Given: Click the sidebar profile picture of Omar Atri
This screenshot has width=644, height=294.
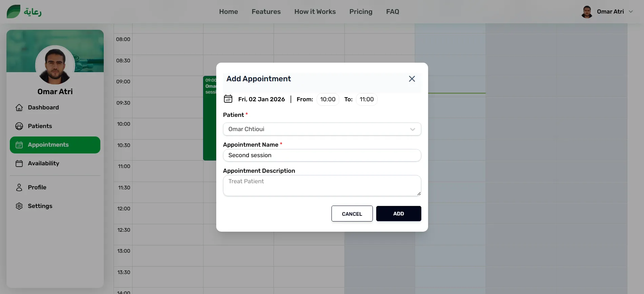Looking at the screenshot, I should click(55, 65).
